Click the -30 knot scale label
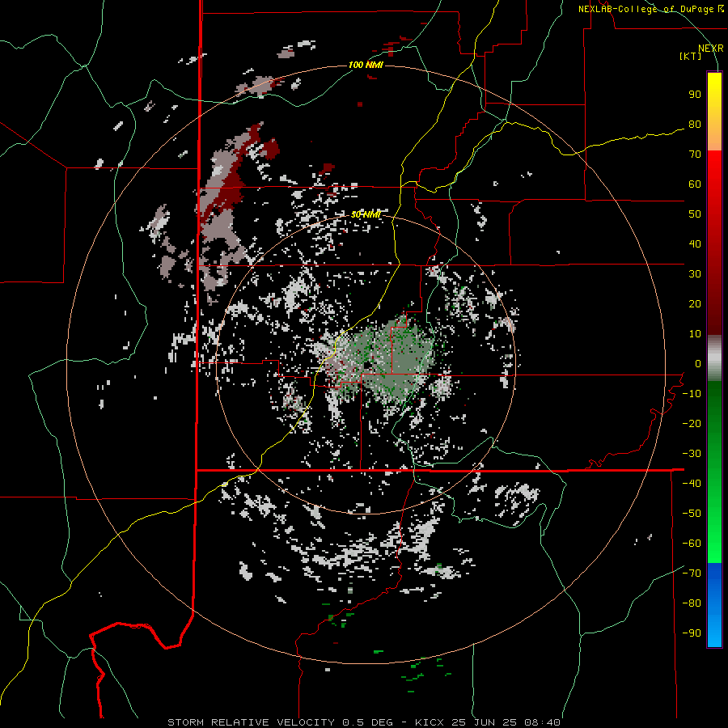Image resolution: width=728 pixels, height=728 pixels. 692,454
